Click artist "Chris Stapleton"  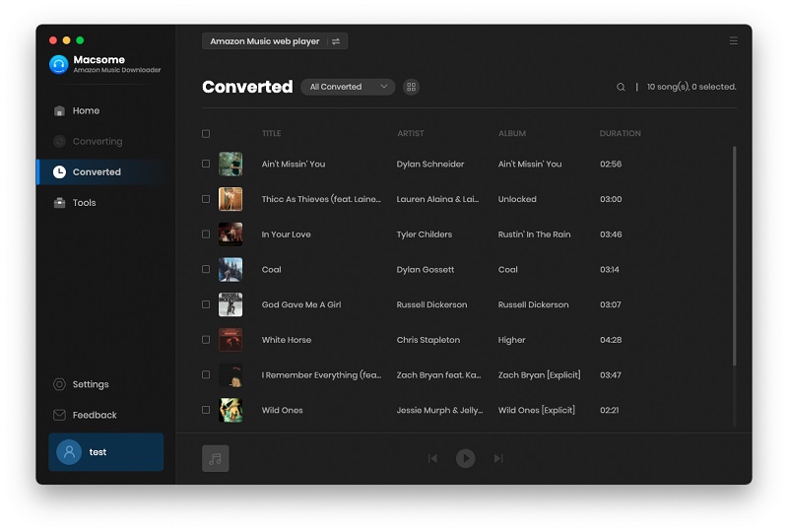[428, 340]
